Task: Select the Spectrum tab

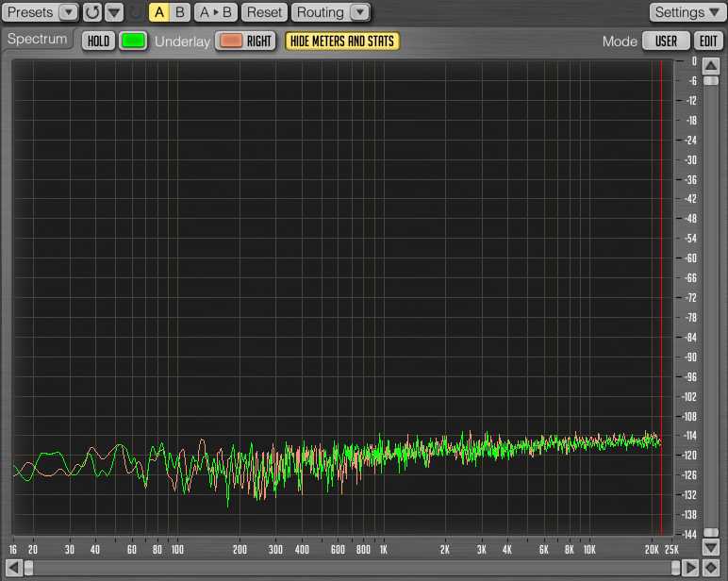Action: click(x=37, y=39)
